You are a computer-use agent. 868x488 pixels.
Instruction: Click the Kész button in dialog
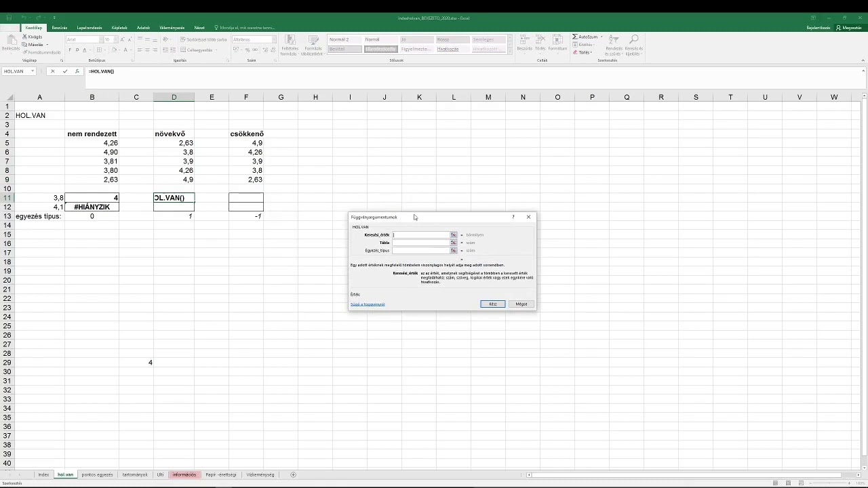pyautogui.click(x=493, y=304)
